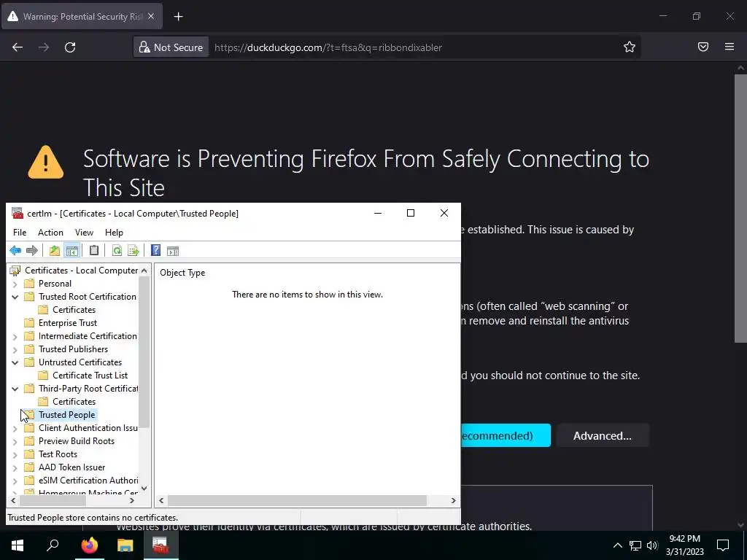The width and height of the screenshot is (747, 560).
Task: Click the clipboard Paste toolbar icon
Action: [94, 251]
